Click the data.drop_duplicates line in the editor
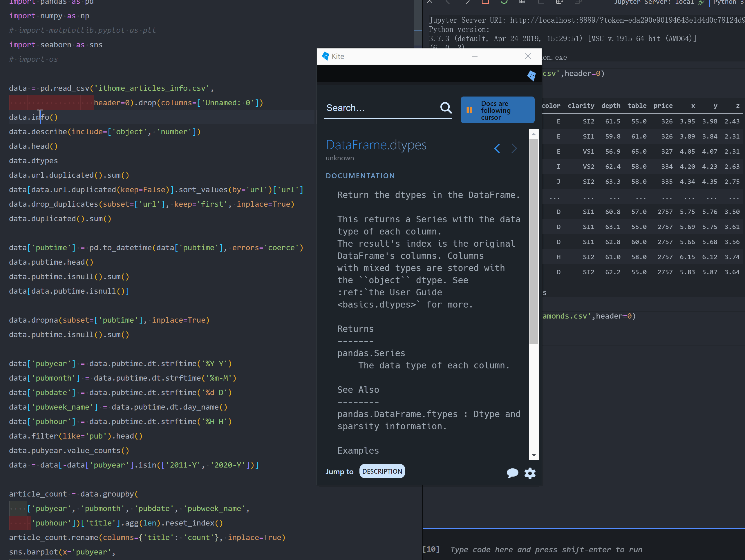 151,204
